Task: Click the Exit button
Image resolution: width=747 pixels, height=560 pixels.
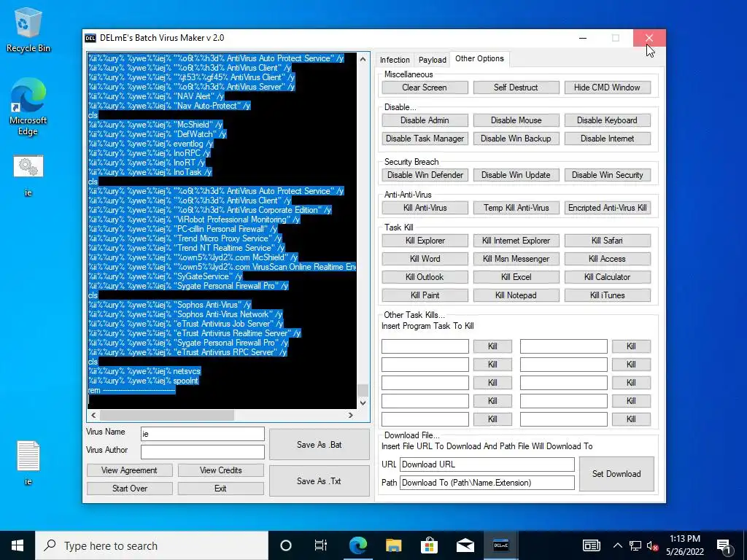Action: coord(220,489)
